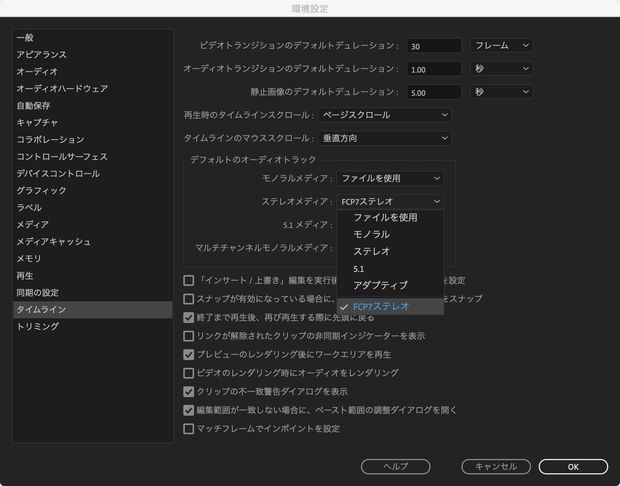Choose checked FCP7ステレオ option
The height and width of the screenshot is (486, 620).
tap(390, 306)
